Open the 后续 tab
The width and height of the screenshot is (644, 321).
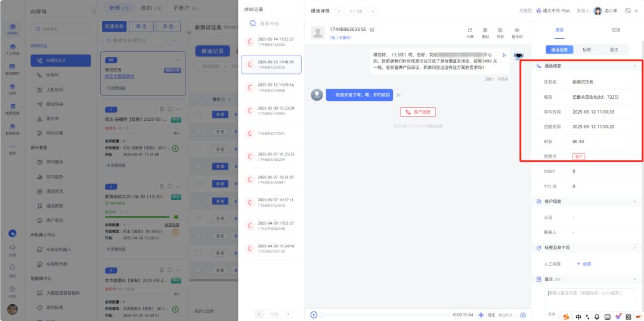point(615,29)
